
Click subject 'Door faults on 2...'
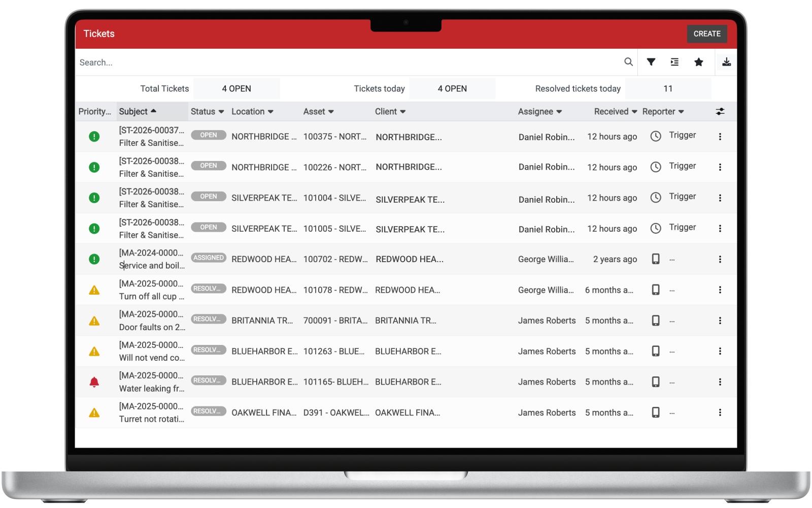(x=152, y=327)
